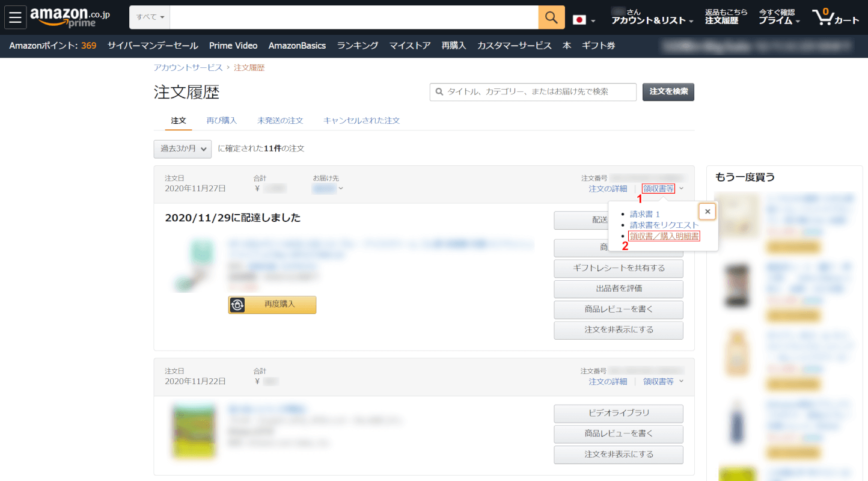Open the 過去3か月 period dropdown
The image size is (868, 481).
click(x=183, y=149)
